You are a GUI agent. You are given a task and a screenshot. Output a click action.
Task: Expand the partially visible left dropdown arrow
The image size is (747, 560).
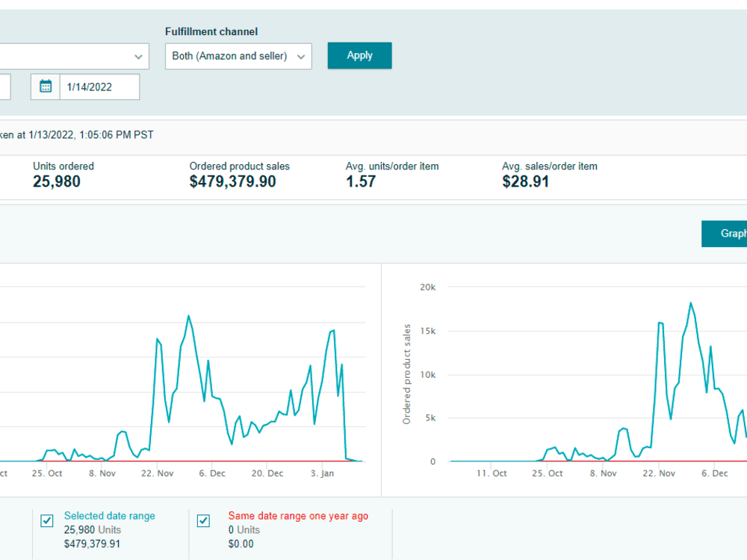pos(138,57)
